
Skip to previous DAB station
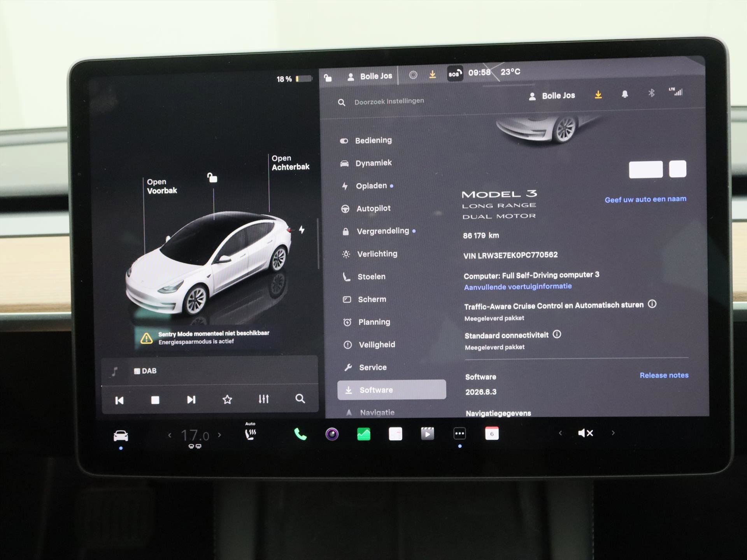119,400
